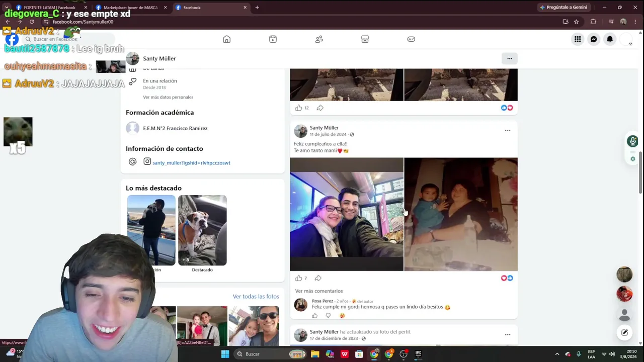
Task: Open the account profile menu at top right
Action: [626, 39]
